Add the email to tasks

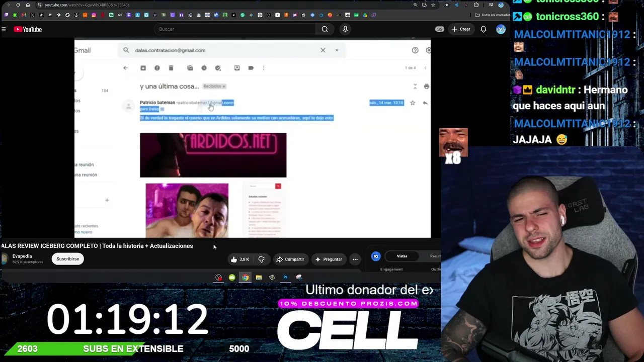coord(218,68)
